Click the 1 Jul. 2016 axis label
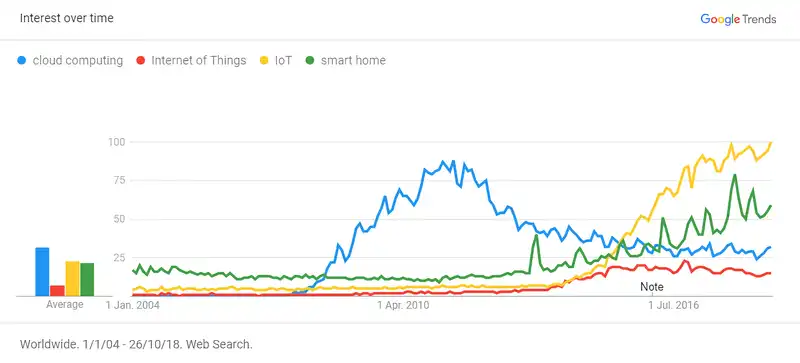 tap(674, 305)
